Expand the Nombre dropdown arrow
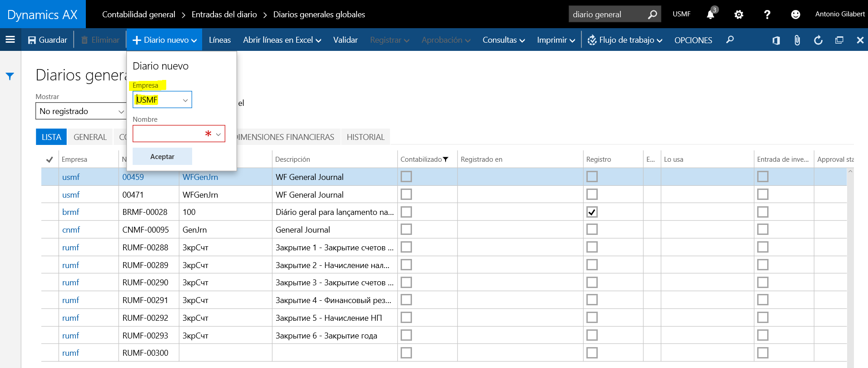 coord(218,134)
